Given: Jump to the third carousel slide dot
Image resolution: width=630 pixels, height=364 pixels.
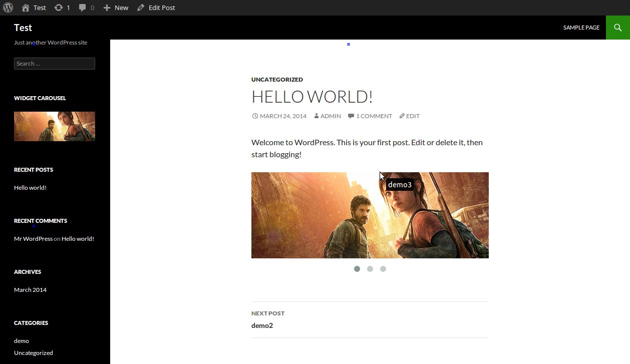Looking at the screenshot, I should (383, 269).
